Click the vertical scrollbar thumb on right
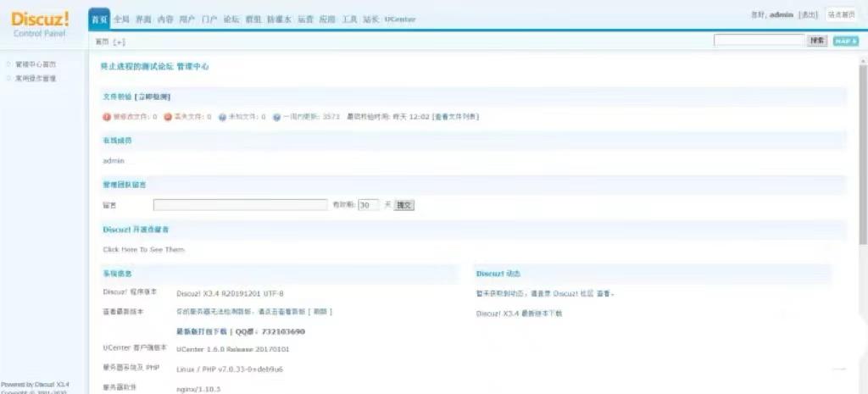The height and width of the screenshot is (394, 868). click(x=863, y=155)
